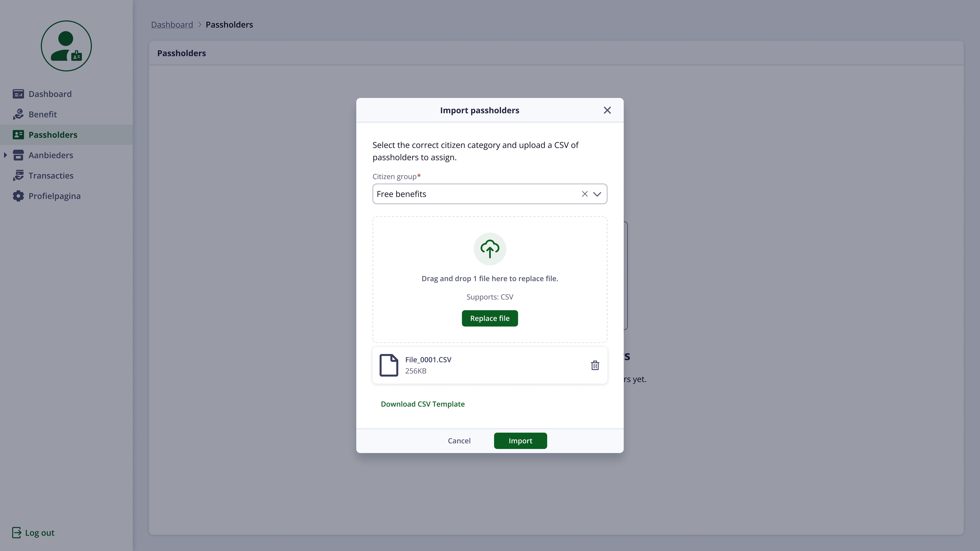980x551 pixels.
Task: Click the Log out icon
Action: pyautogui.click(x=16, y=533)
